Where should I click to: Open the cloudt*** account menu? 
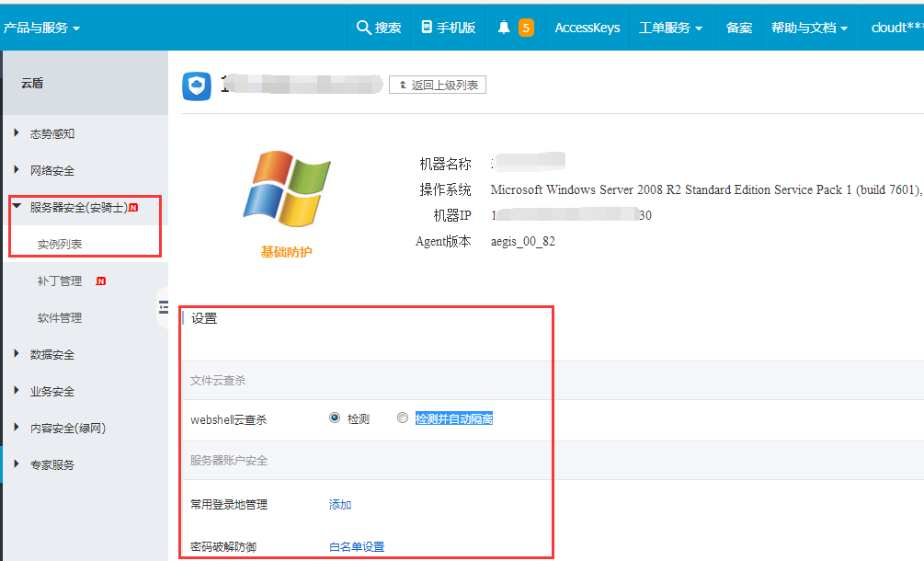(x=897, y=28)
